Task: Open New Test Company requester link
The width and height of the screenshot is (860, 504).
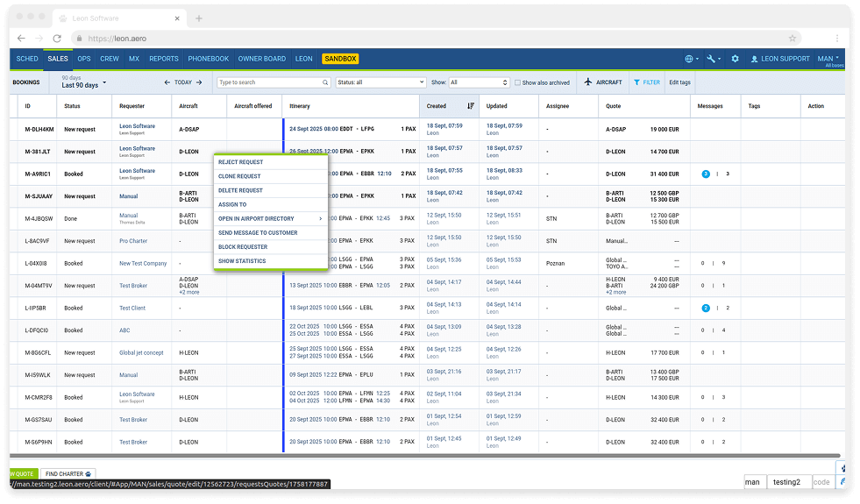Action: [143, 263]
